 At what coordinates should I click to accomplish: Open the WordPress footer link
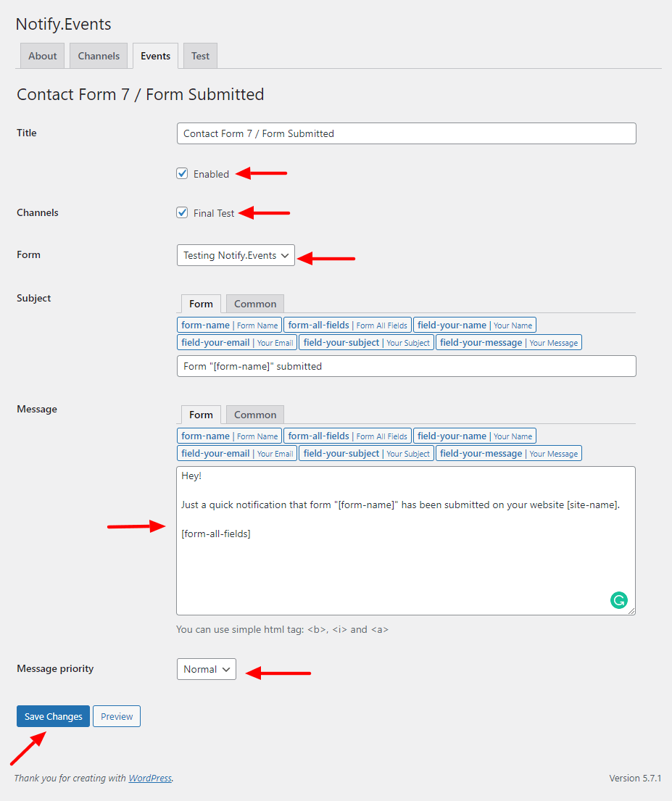click(150, 778)
